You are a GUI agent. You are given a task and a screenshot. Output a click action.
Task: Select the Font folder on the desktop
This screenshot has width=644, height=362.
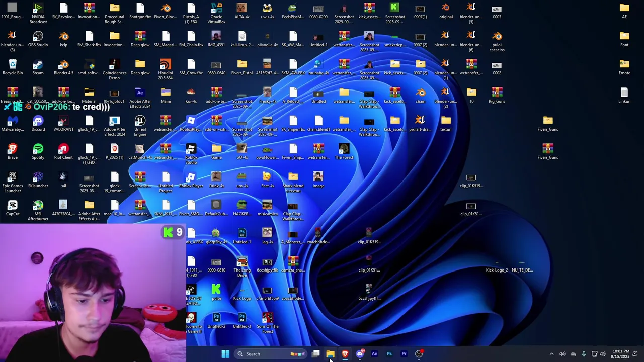point(624,39)
